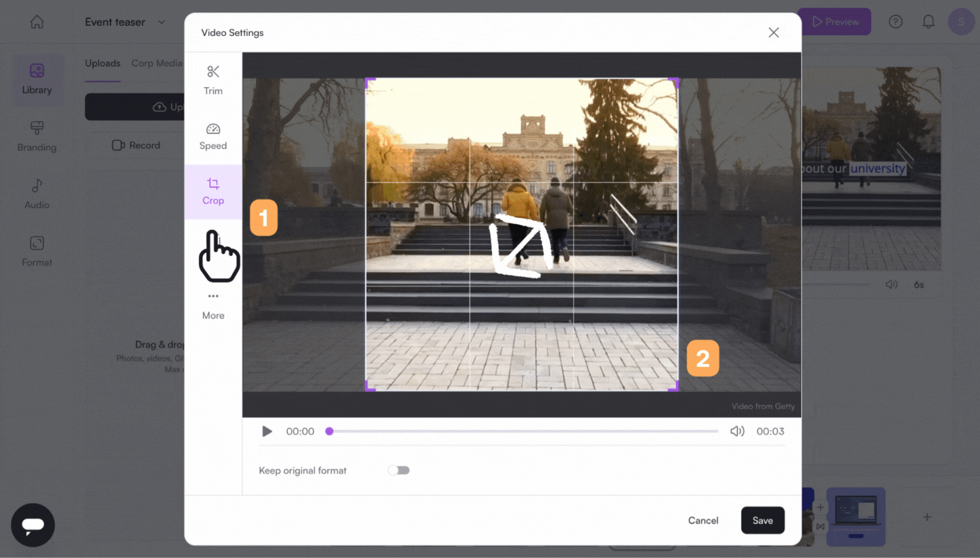Open the Branding panel

tap(37, 136)
